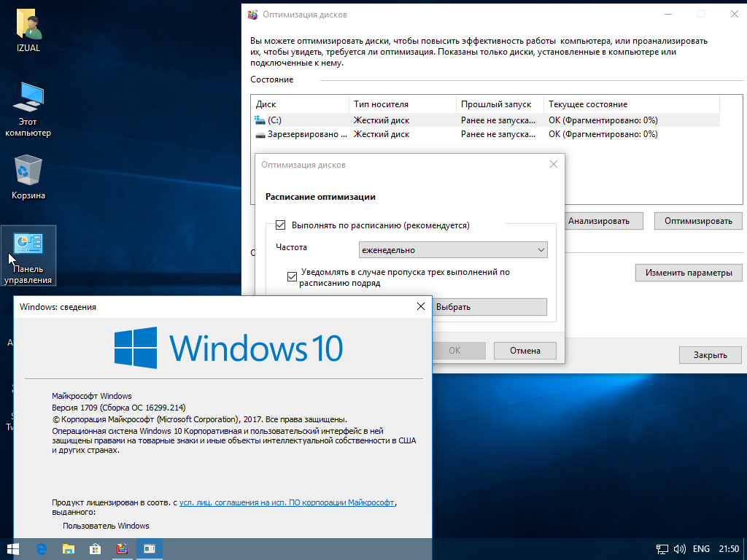Select the Этот компьютер desktop icon
This screenshot has height=560, width=747.
click(28, 109)
